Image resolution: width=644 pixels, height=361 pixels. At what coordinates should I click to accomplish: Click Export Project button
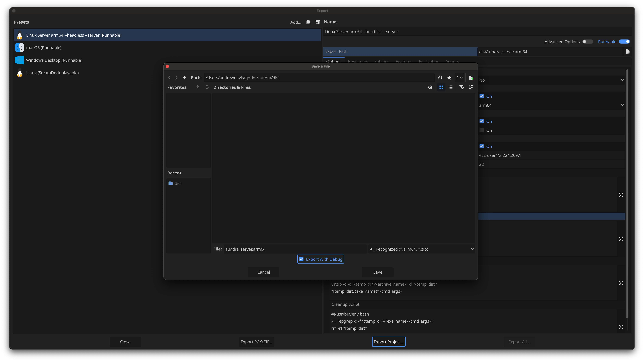coord(388,342)
